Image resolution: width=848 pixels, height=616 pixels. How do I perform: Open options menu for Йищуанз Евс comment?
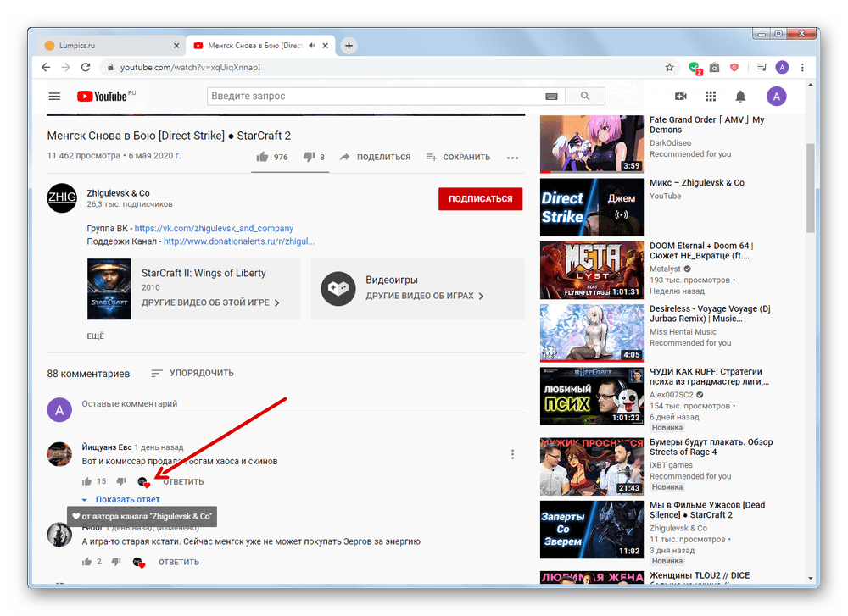(x=513, y=454)
